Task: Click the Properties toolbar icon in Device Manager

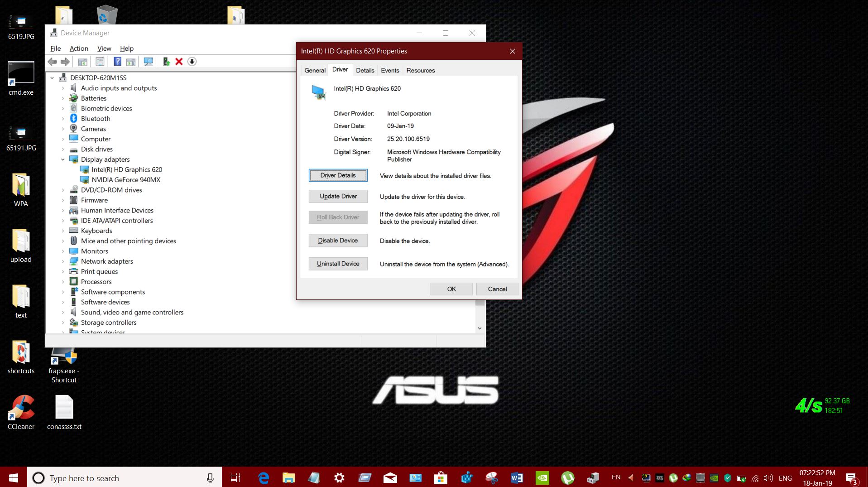Action: click(100, 62)
